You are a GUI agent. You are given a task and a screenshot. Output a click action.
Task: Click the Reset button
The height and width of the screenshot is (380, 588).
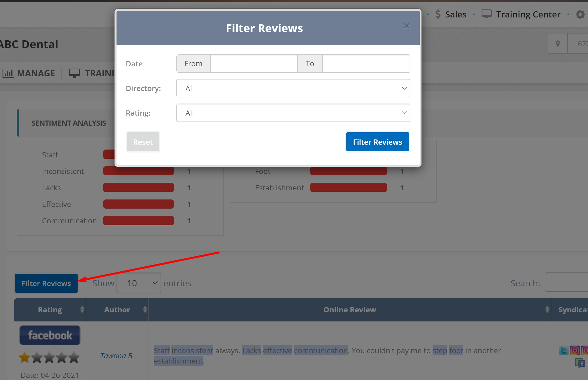(143, 142)
